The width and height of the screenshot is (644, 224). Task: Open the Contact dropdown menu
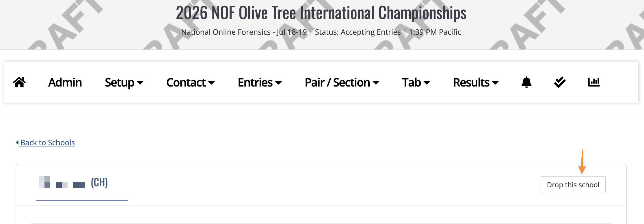click(190, 82)
